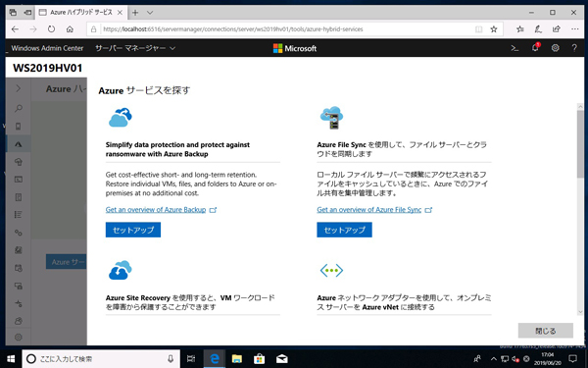588x368 pixels.
Task: Open File Explorer from taskbar
Action: click(236, 359)
